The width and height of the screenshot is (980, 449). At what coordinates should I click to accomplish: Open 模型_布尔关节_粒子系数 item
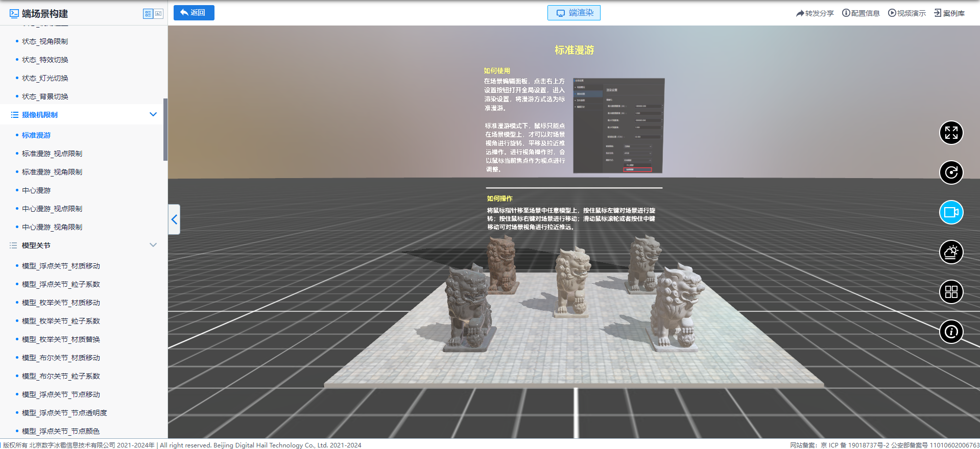point(61,376)
